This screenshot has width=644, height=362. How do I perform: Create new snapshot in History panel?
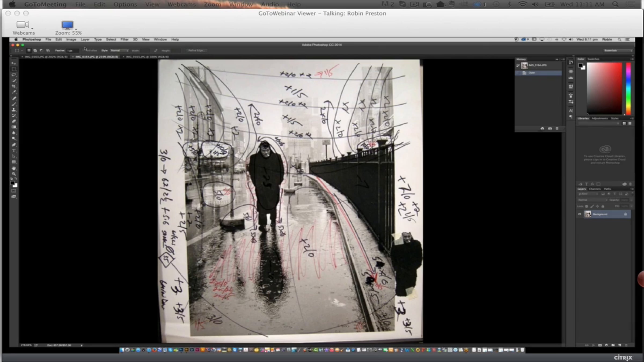pyautogui.click(x=550, y=129)
